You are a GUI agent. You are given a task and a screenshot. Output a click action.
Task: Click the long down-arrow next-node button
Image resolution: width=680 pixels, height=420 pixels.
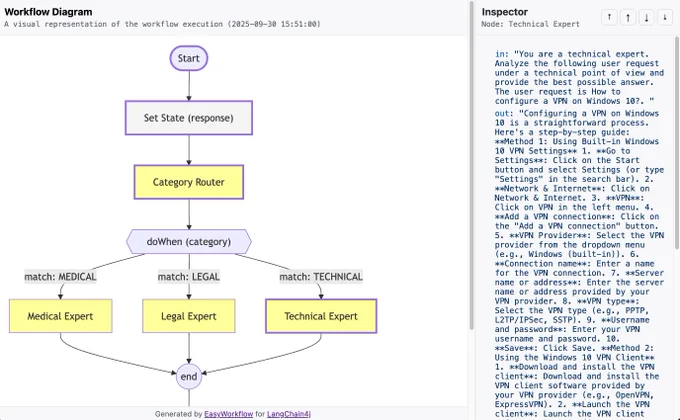(x=646, y=17)
